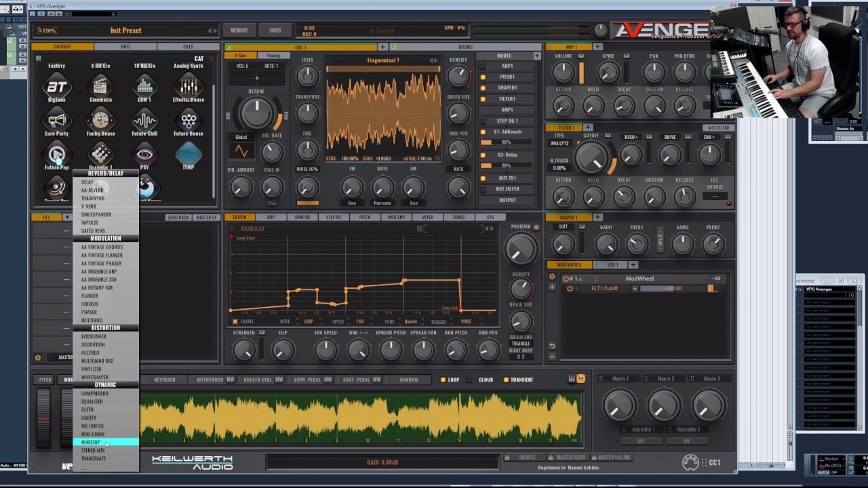Select the PSY eye category icon

144,155
